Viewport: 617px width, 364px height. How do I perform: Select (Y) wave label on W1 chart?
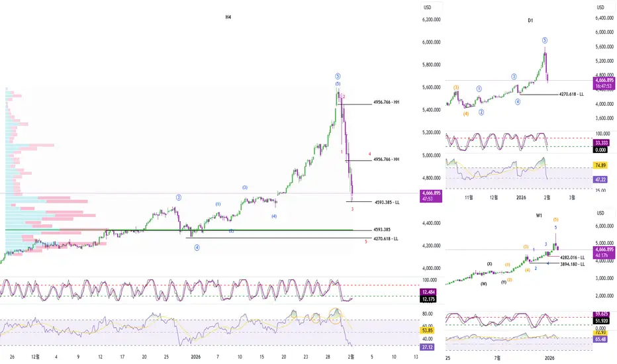[504, 283]
